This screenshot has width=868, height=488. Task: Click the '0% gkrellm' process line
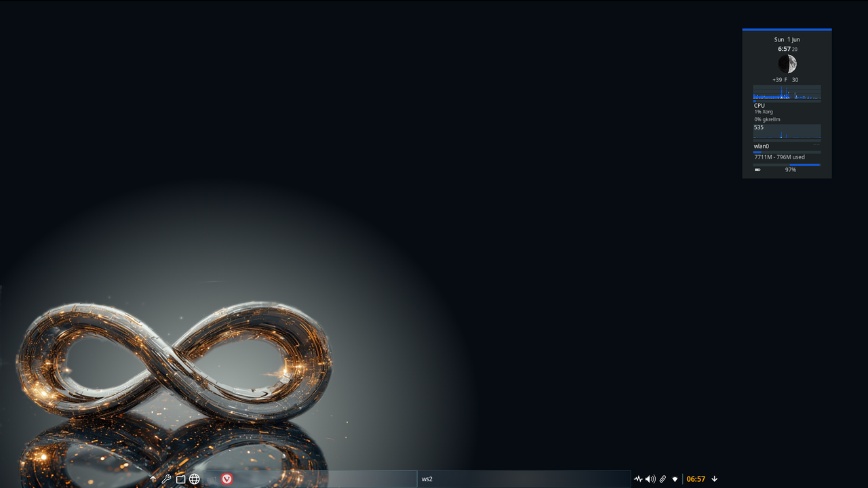[x=768, y=119]
